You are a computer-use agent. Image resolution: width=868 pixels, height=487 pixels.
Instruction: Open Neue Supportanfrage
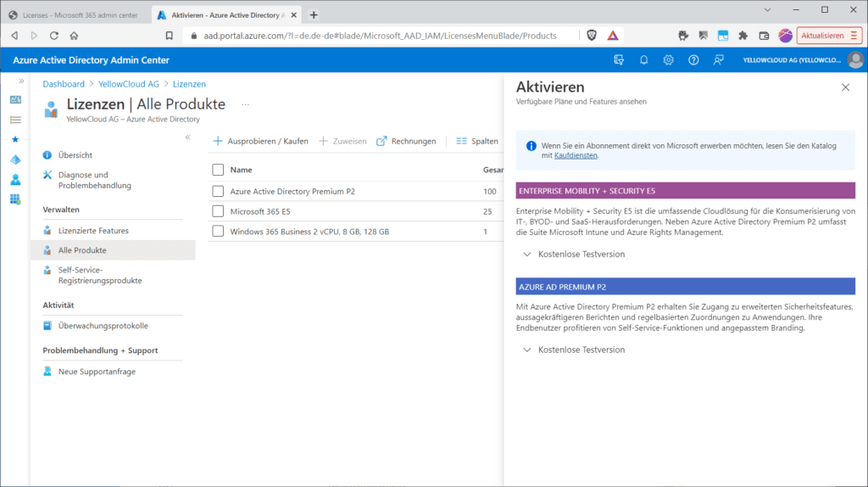click(97, 372)
